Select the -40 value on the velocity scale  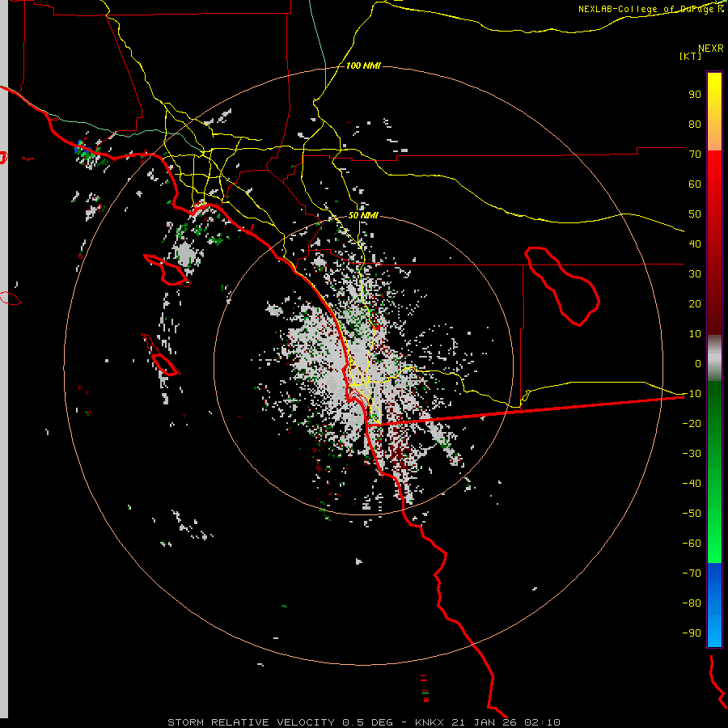click(692, 484)
